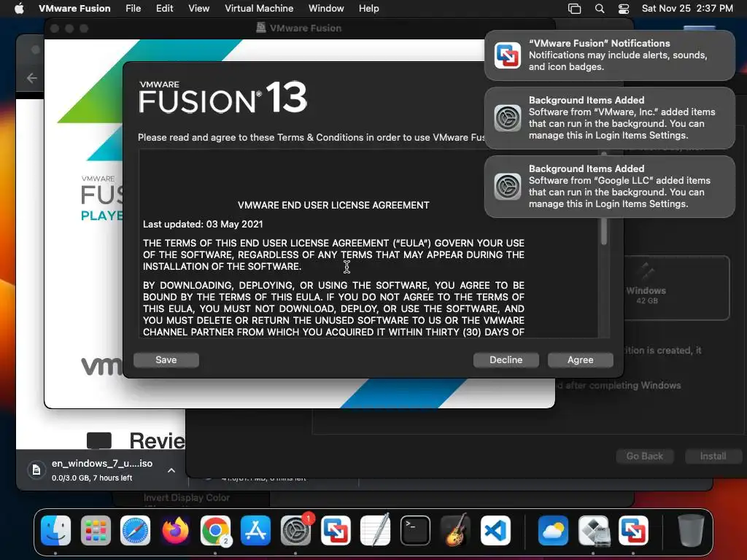Open the VMware Fusion app menu
Image resolution: width=747 pixels, height=560 pixels.
click(x=74, y=8)
